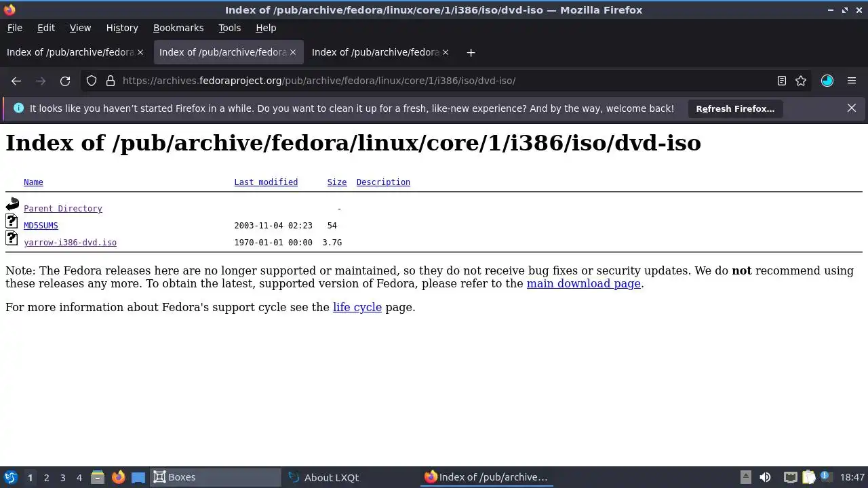Image resolution: width=868 pixels, height=488 pixels.
Task: Open the volume speaker tray icon
Action: (x=765, y=477)
